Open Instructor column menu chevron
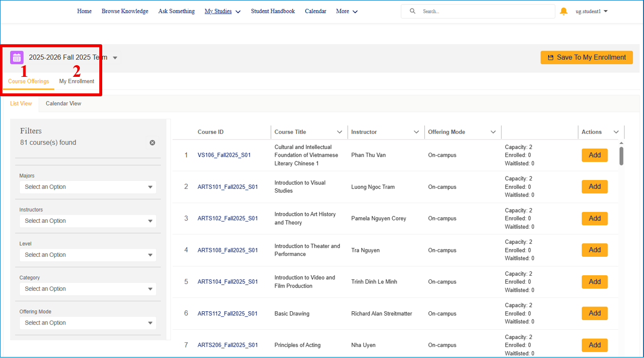 pos(416,132)
